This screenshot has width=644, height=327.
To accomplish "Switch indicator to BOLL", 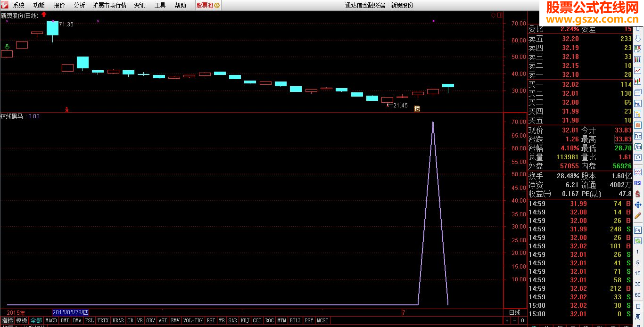I will point(296,320).
